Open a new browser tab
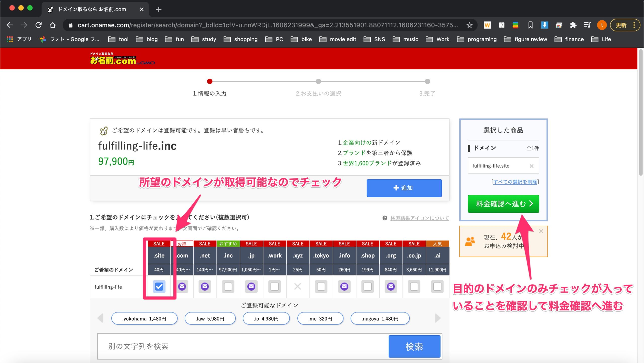This screenshot has width=644, height=363. pos(158,10)
